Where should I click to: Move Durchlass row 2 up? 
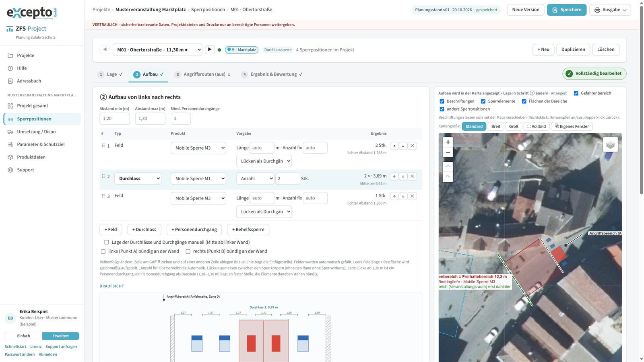point(394,176)
